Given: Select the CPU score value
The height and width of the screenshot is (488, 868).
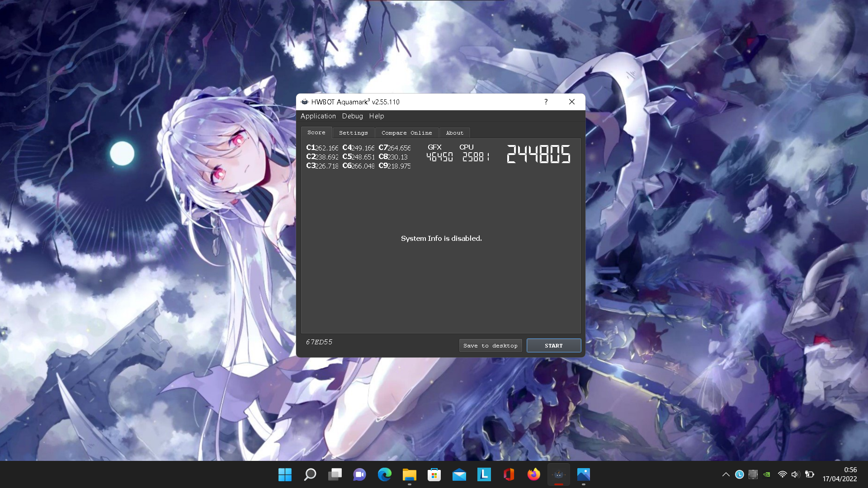Looking at the screenshot, I should click(476, 157).
